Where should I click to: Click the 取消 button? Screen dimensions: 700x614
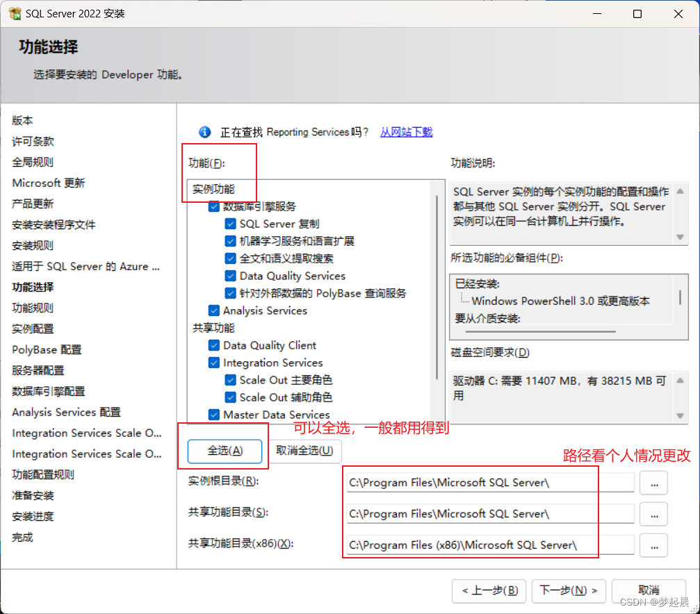pos(649,591)
